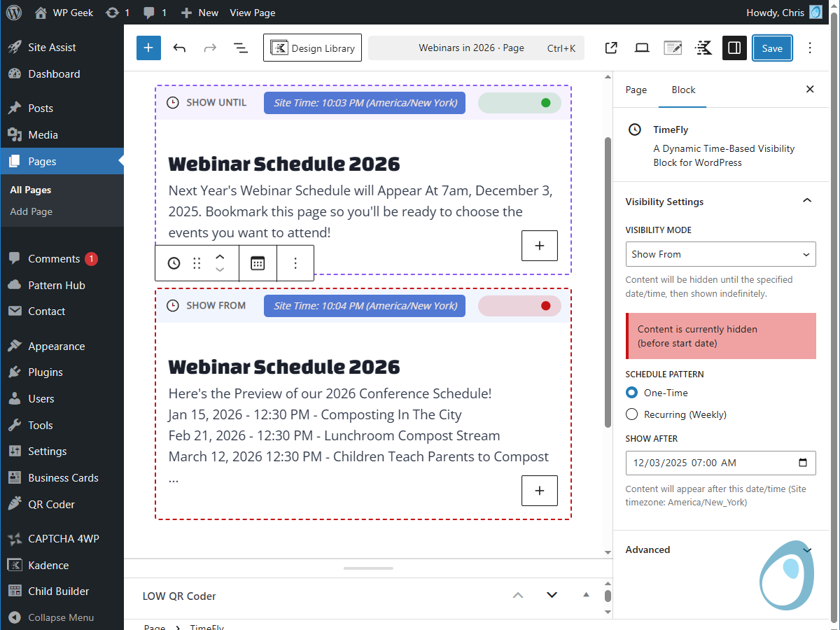
Task: Undo the last change
Action: point(179,48)
